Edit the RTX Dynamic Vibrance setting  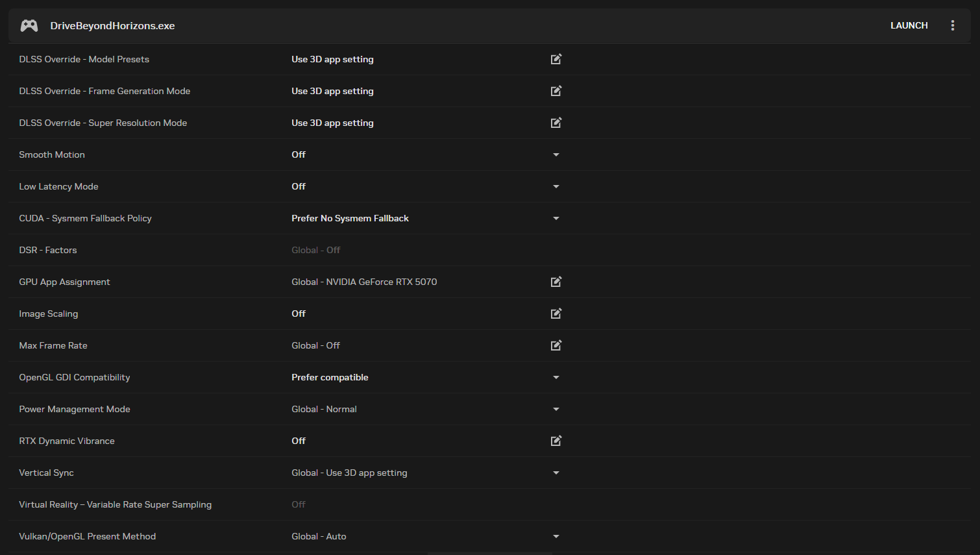[x=556, y=441]
